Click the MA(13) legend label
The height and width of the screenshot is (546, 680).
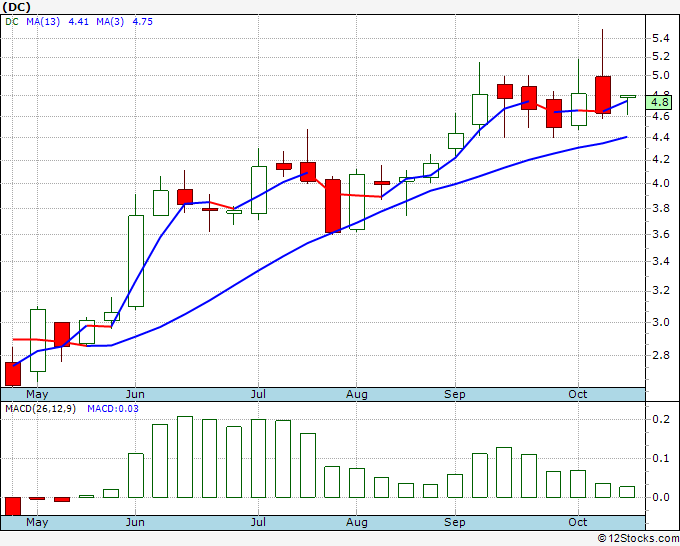click(x=43, y=22)
